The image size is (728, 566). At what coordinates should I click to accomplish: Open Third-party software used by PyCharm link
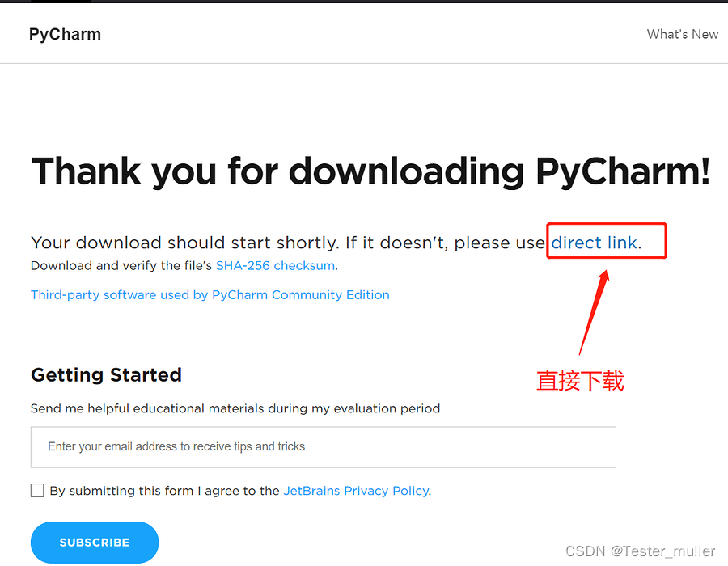pyautogui.click(x=210, y=294)
